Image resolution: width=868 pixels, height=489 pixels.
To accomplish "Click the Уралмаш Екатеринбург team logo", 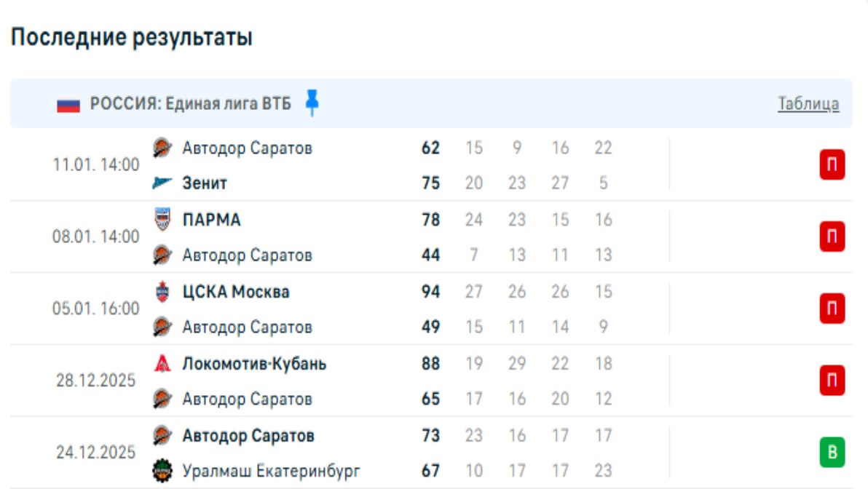I will 162,471.
